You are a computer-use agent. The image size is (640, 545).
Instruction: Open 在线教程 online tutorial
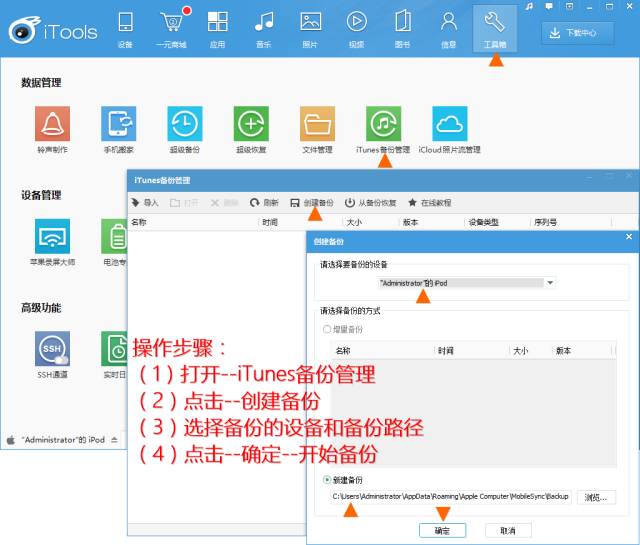point(429,202)
